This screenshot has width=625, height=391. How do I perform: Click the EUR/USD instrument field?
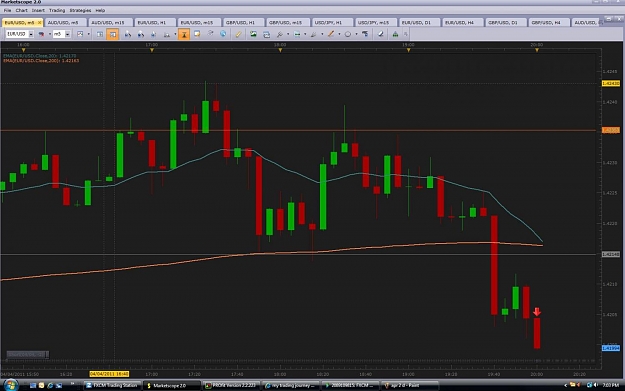17,34
